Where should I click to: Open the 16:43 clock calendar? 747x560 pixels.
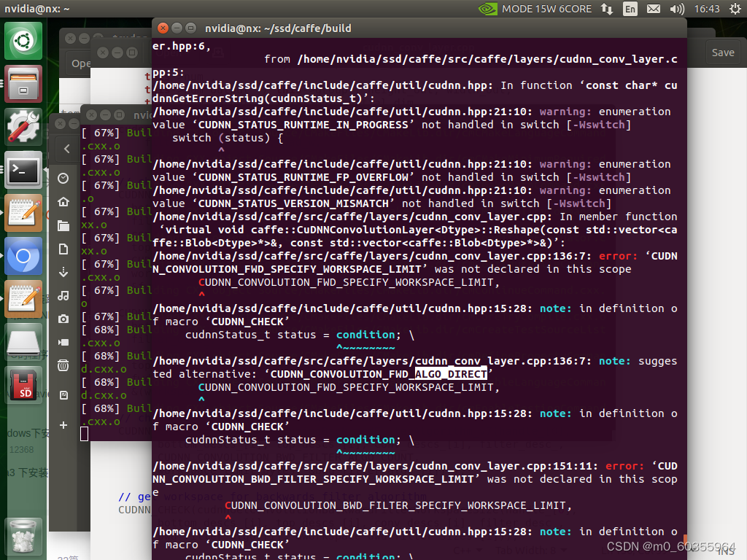(707, 9)
